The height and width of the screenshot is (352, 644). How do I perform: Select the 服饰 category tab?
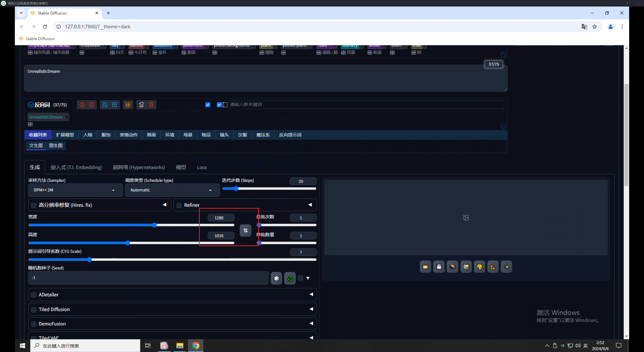106,135
